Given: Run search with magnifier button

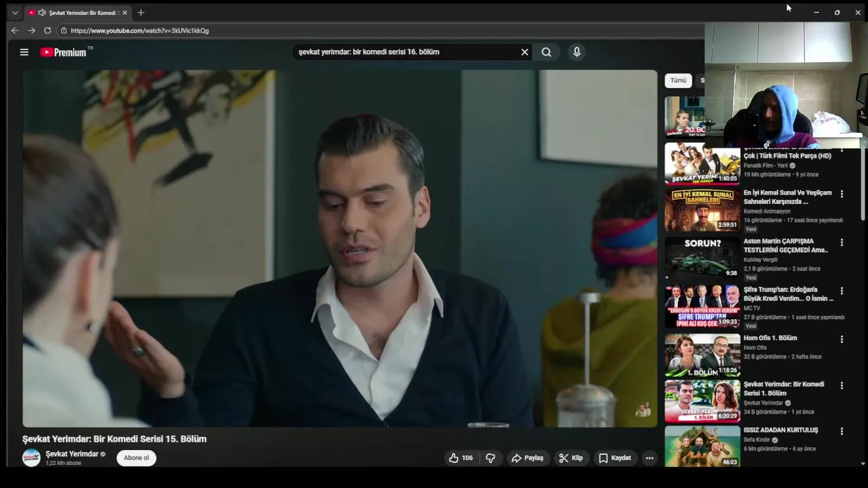Looking at the screenshot, I should pos(546,52).
